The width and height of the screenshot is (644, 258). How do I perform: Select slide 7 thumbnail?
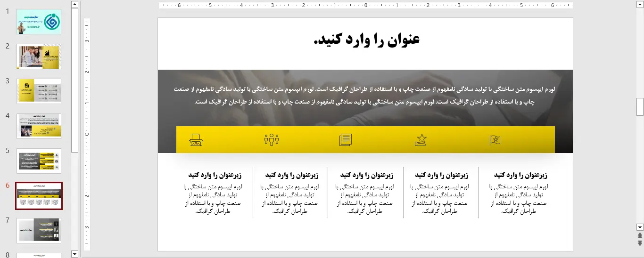[39, 231]
